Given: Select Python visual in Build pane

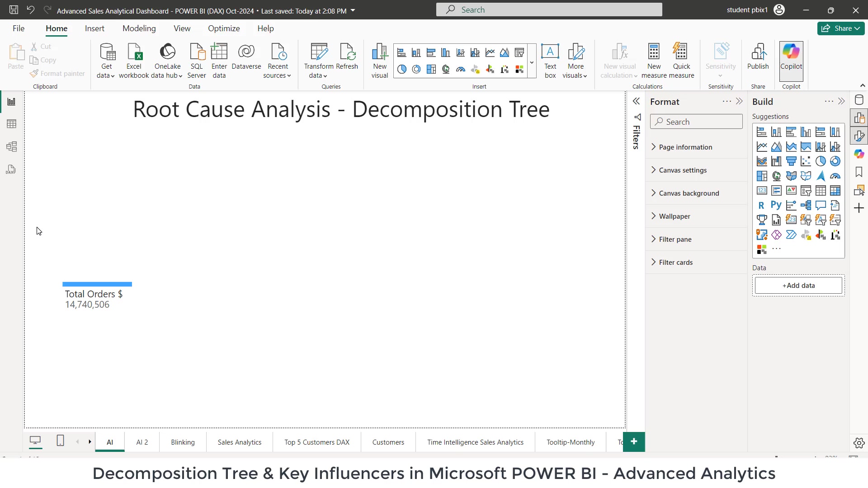Looking at the screenshot, I should tap(776, 205).
